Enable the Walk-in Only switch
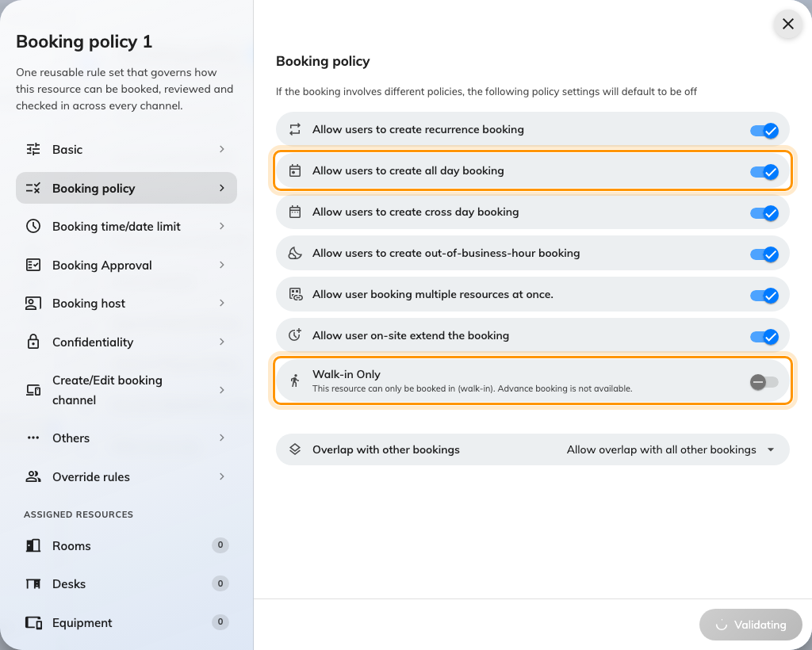The image size is (812, 650). tap(764, 382)
